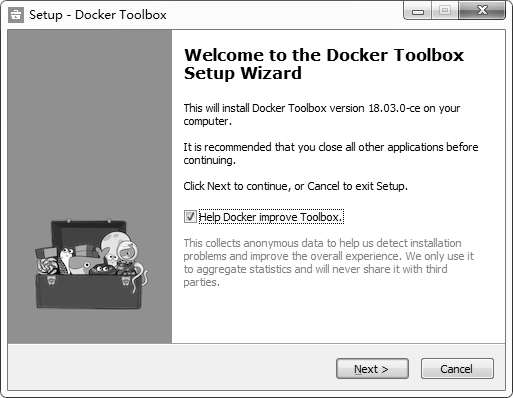Click the Setup installer icon in title bar
The width and height of the screenshot is (513, 398).
tap(16, 15)
